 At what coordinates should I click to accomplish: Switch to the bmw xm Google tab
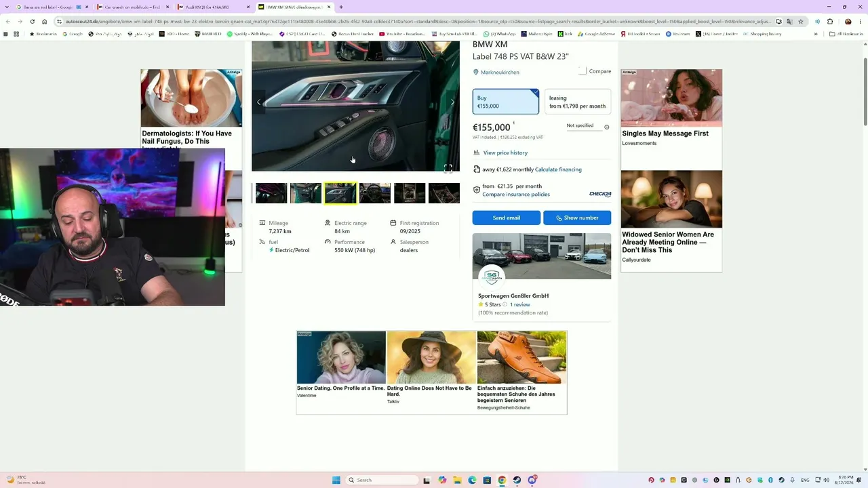pos(52,7)
